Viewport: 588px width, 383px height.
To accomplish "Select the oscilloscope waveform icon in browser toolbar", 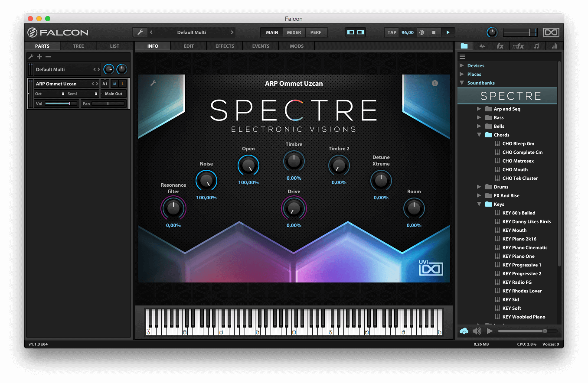I will tap(482, 45).
